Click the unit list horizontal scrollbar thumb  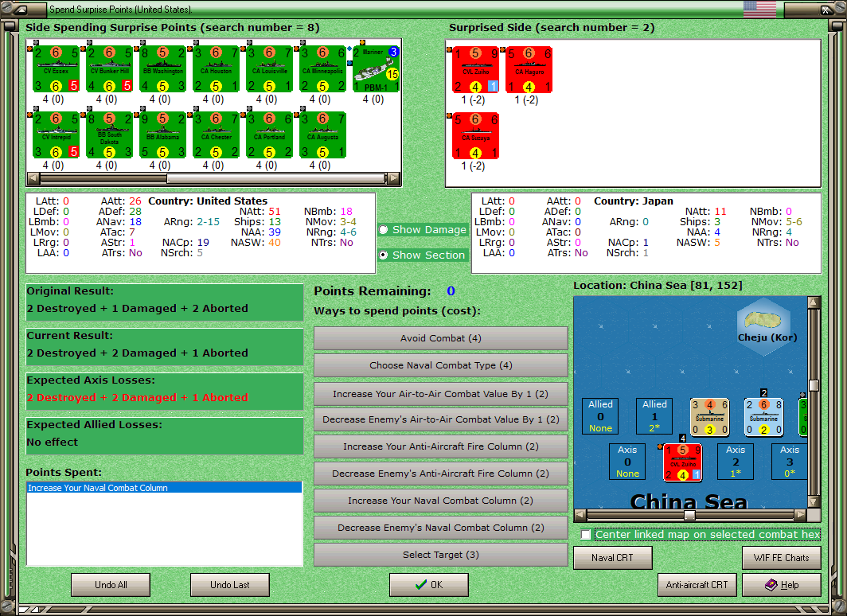(276, 178)
